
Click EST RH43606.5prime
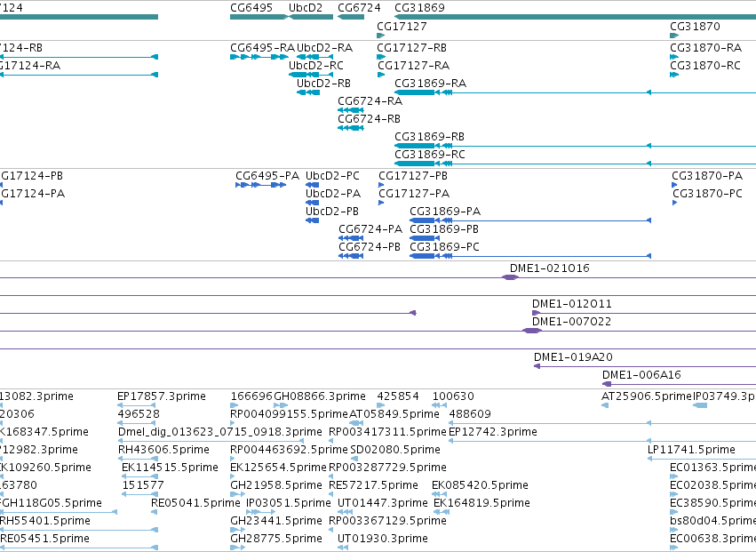click(164, 450)
